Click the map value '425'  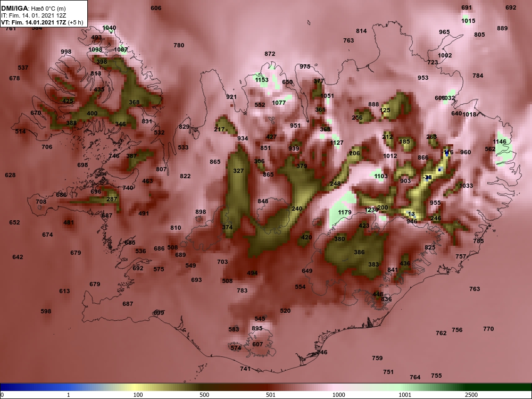coord(68,101)
